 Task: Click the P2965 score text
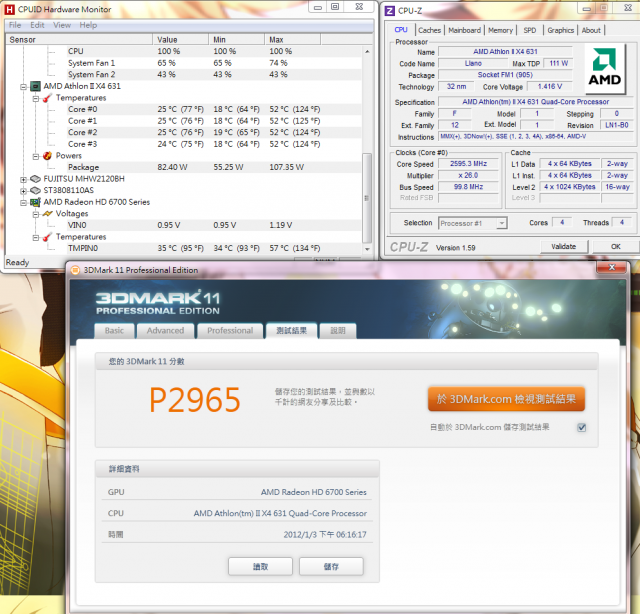[x=195, y=400]
